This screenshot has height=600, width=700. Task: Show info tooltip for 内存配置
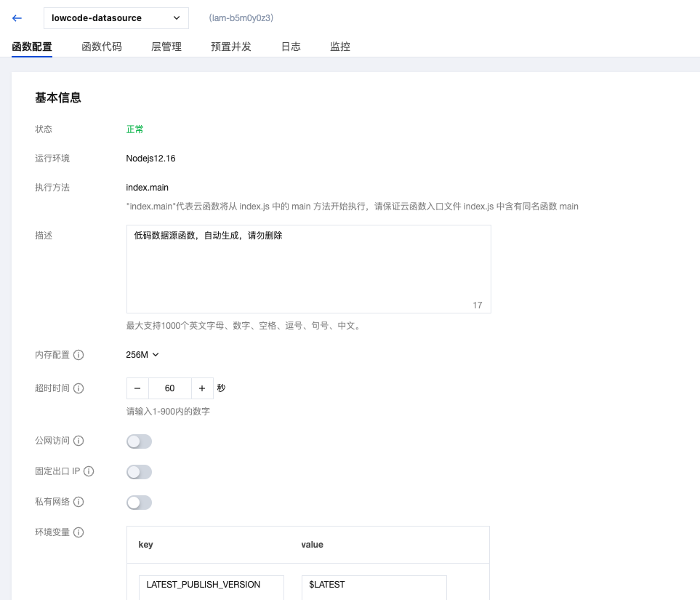click(x=79, y=355)
